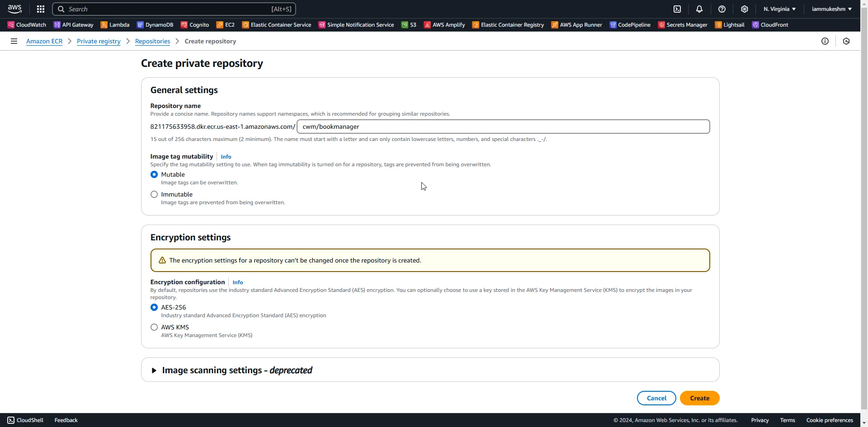The height and width of the screenshot is (427, 868).
Task: Open the N. Virginia region selector
Action: point(778,9)
